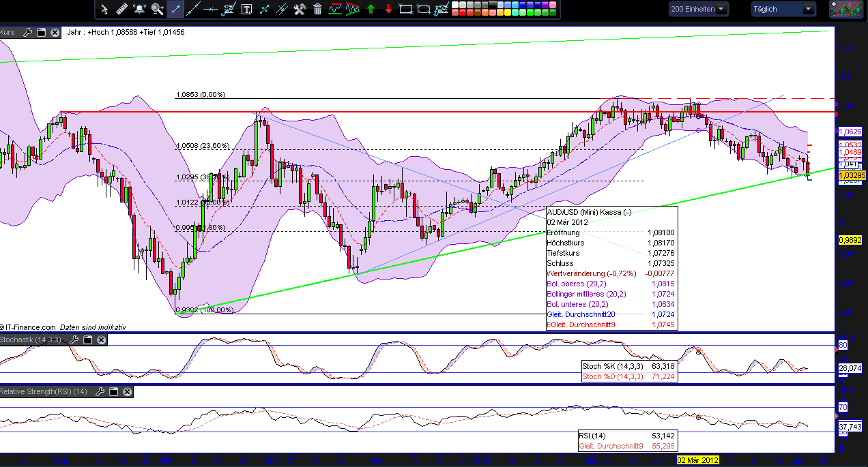Select the Fibonacci retracement tool
Image resolution: width=868 pixels, height=467 pixels.
point(229,9)
